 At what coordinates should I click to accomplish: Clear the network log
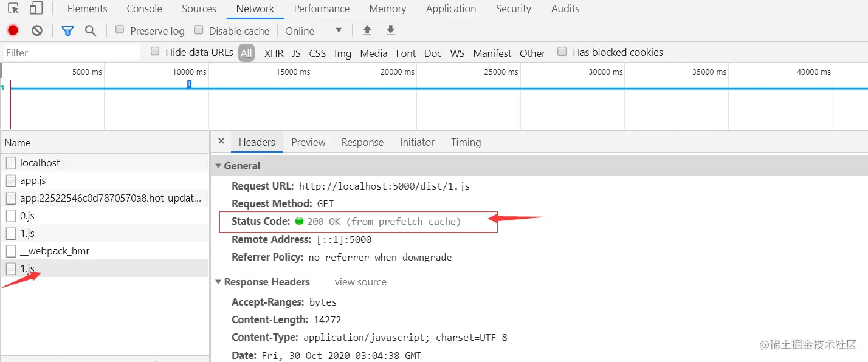(37, 30)
